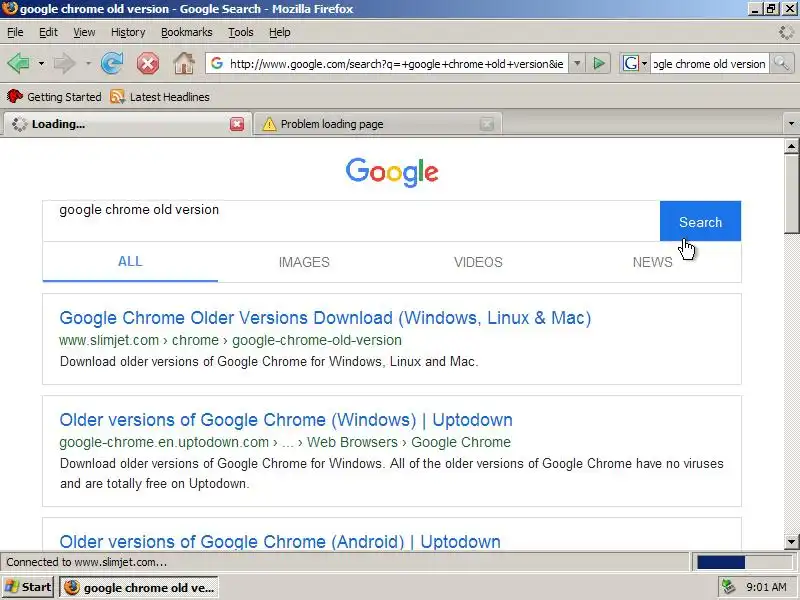The image size is (800, 600).
Task: Stop loading with the red X button
Action: pyautogui.click(x=147, y=64)
